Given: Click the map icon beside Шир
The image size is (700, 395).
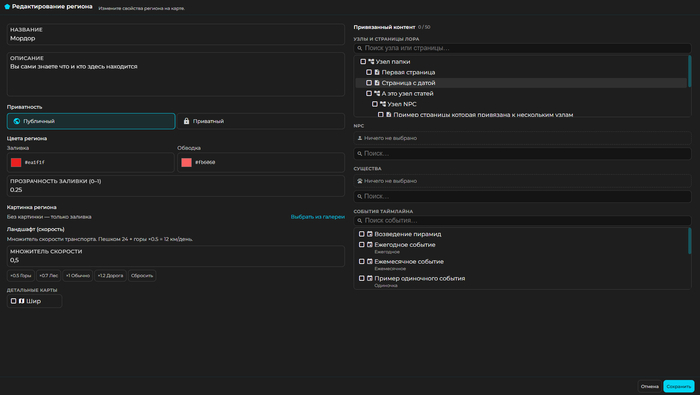Looking at the screenshot, I should (21, 301).
